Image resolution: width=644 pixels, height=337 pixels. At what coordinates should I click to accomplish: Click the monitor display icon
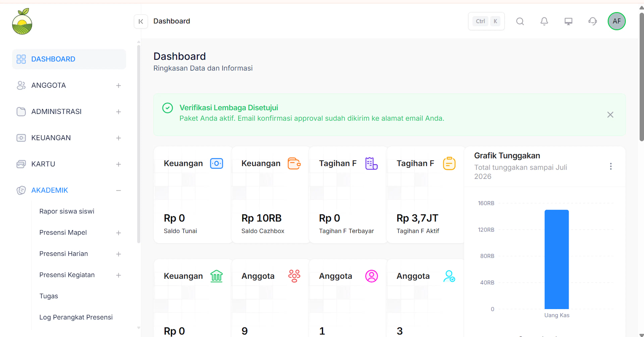(568, 21)
